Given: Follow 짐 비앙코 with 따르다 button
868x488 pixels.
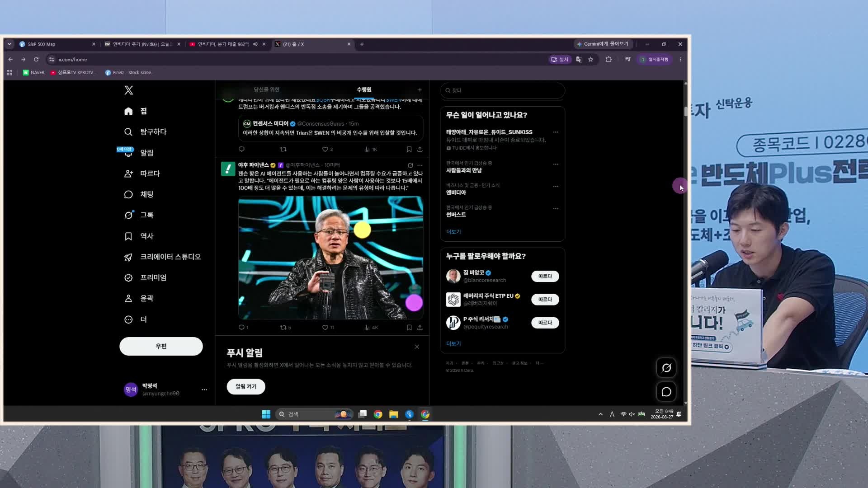Looking at the screenshot, I should click(545, 276).
